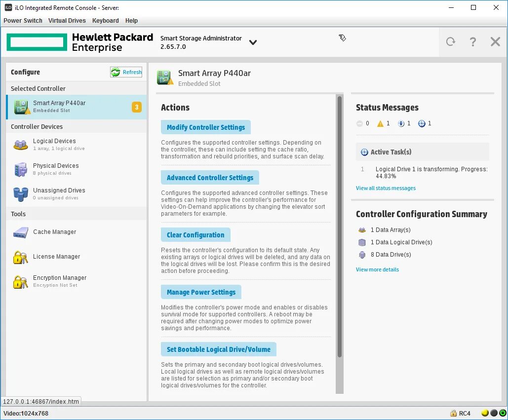508x420 pixels.
Task: Click the '1 Data Array(s)' text
Action: [391, 230]
